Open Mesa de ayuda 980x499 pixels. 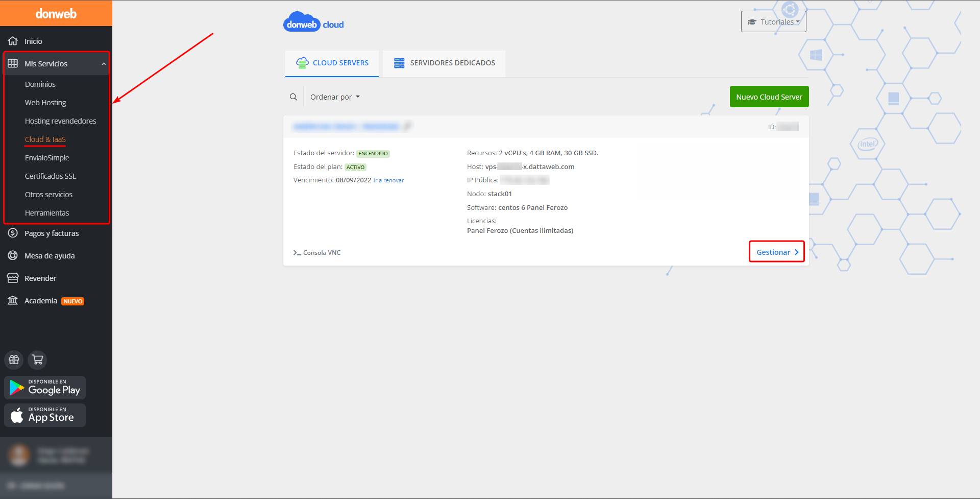(x=50, y=256)
